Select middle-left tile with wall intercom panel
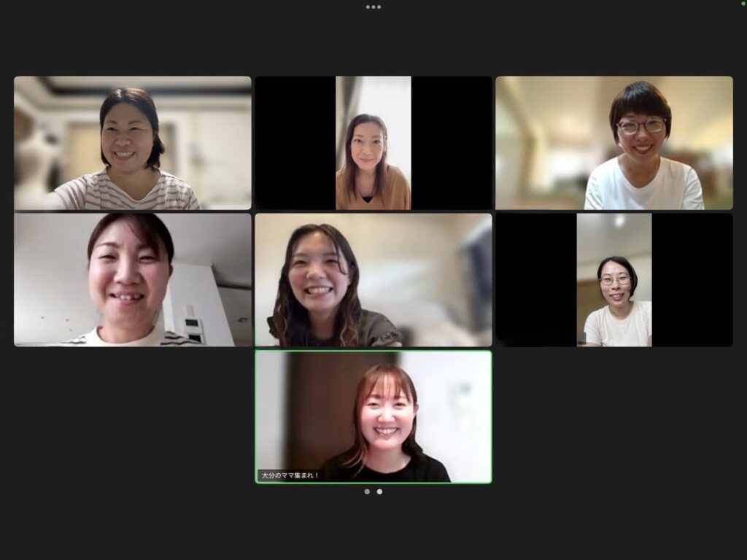747x560 pixels. click(x=132, y=279)
